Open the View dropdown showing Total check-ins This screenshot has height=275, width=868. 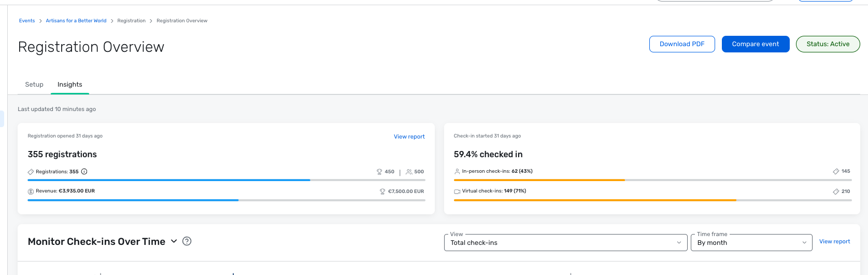tap(565, 242)
